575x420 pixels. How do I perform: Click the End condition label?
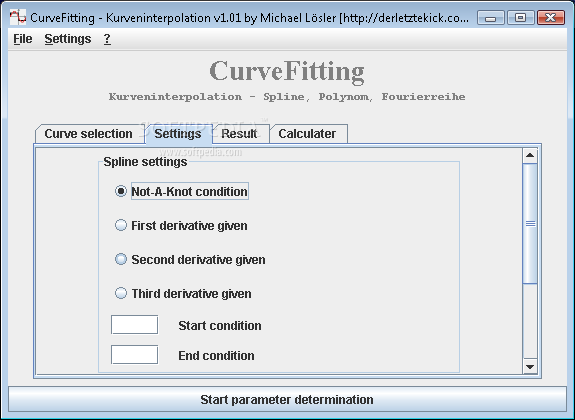tap(216, 355)
